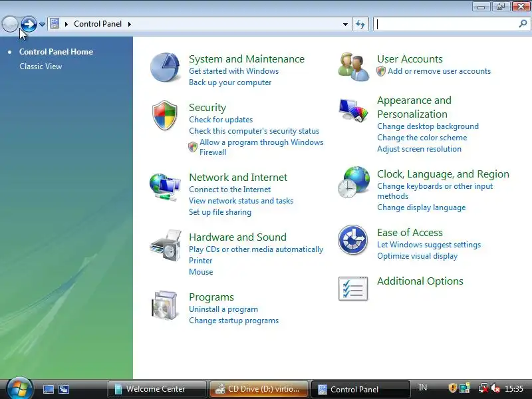Viewport: 532px width, 399px height.
Task: Click the muted volume tray icon
Action: [x=495, y=388]
